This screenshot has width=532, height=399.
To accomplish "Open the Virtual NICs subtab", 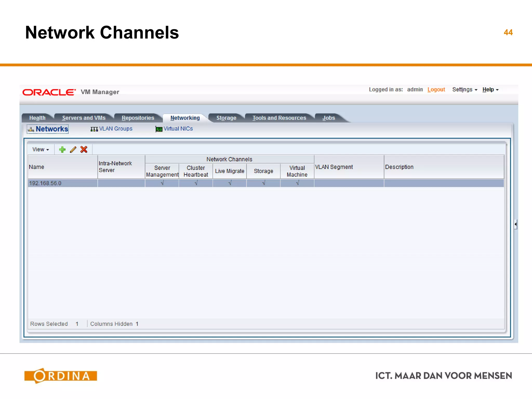I will tap(174, 129).
